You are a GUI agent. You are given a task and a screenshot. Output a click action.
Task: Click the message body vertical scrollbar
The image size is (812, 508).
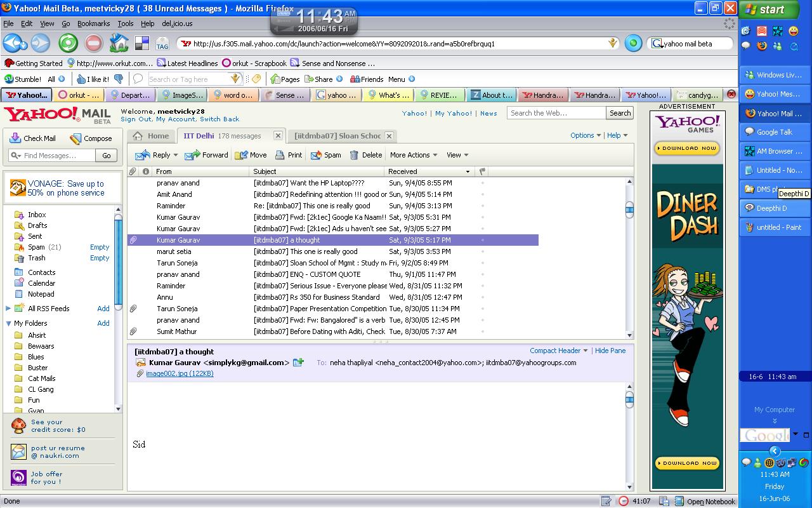(x=629, y=436)
